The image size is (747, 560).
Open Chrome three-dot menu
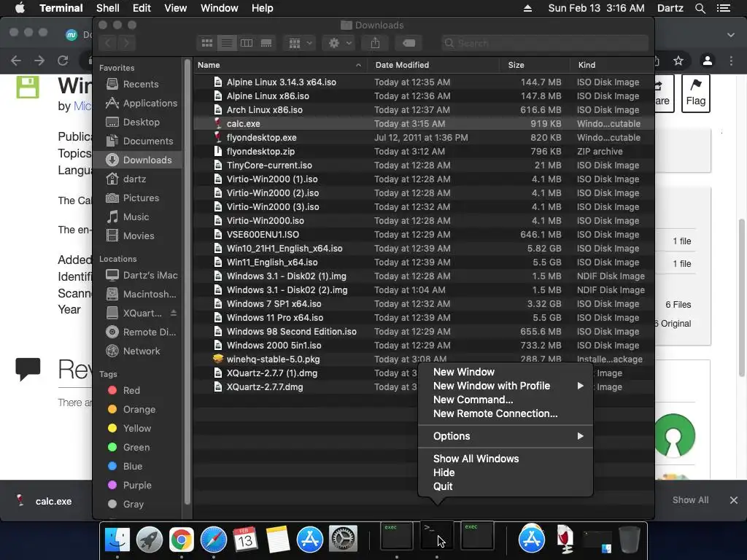(x=731, y=61)
